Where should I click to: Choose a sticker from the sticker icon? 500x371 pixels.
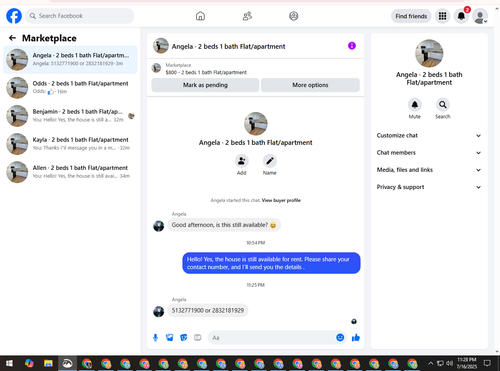(184, 338)
